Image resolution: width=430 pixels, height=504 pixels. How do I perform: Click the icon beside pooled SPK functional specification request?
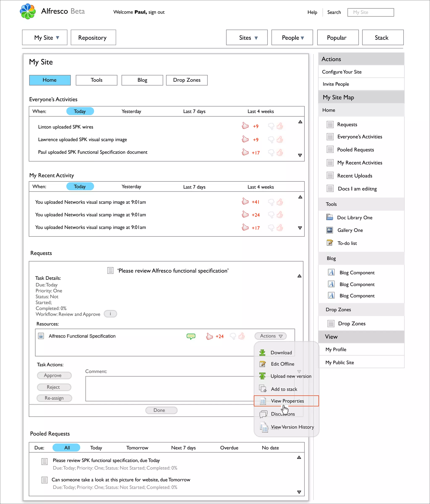[45, 461]
